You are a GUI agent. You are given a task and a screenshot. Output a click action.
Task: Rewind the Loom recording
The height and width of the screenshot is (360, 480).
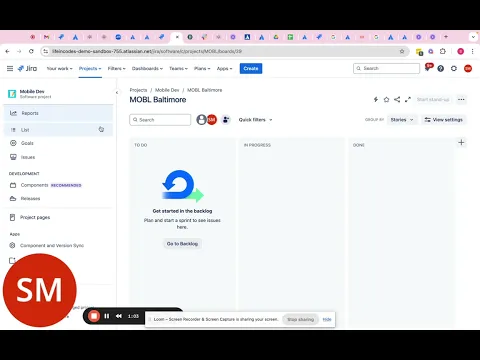tap(119, 316)
